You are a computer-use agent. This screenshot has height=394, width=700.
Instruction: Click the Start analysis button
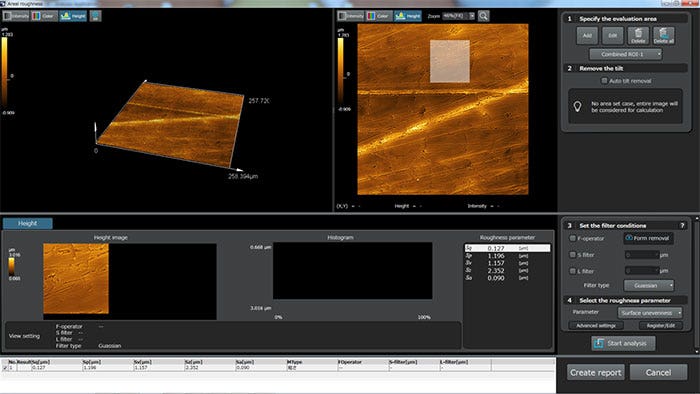click(623, 343)
